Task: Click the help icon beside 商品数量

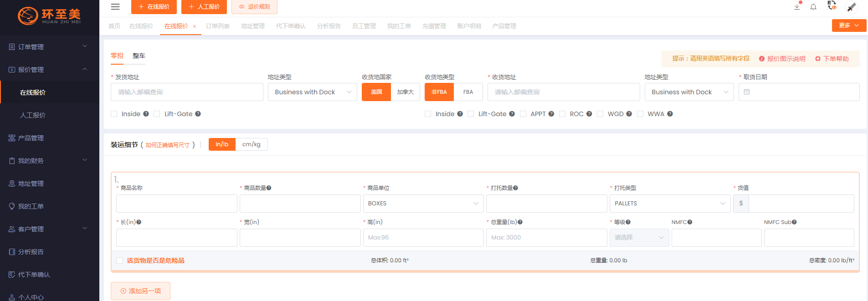Action: click(x=269, y=188)
